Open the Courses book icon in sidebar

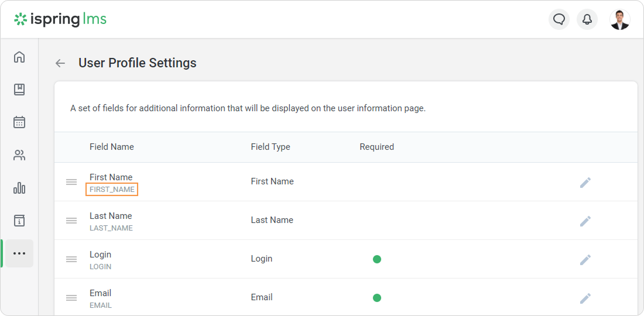pos(19,90)
